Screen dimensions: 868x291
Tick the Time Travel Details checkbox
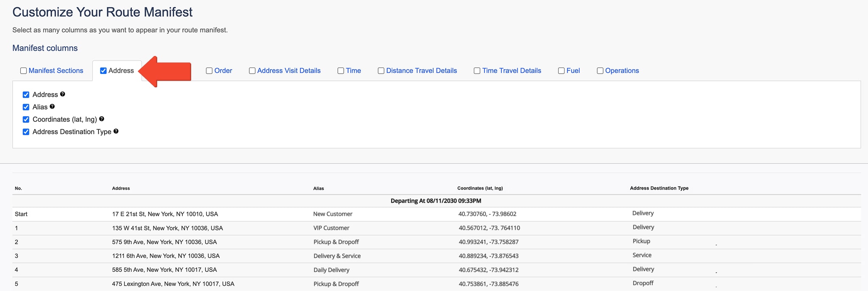(477, 71)
